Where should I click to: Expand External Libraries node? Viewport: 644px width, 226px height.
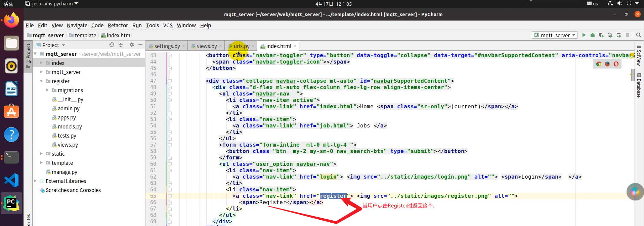point(35,181)
